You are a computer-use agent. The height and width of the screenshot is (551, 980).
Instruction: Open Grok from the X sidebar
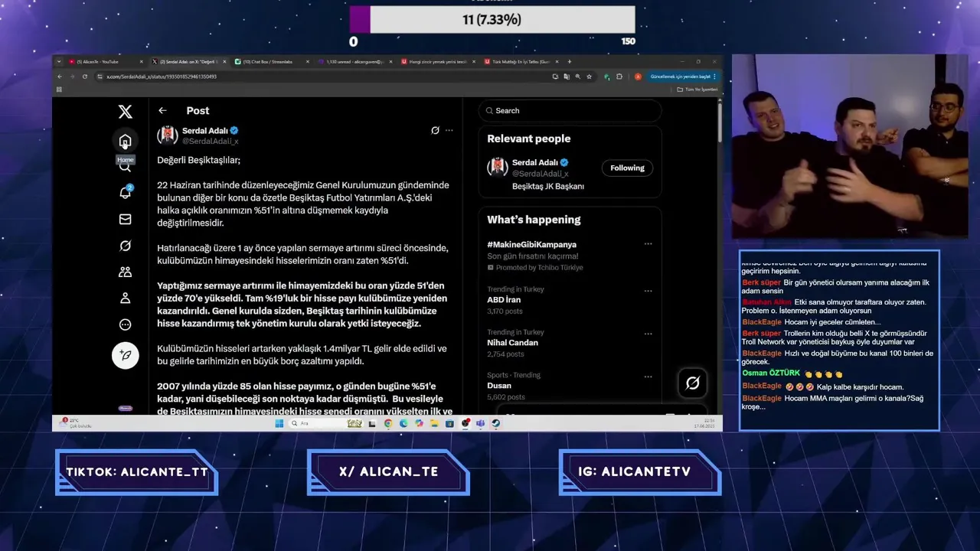point(125,246)
